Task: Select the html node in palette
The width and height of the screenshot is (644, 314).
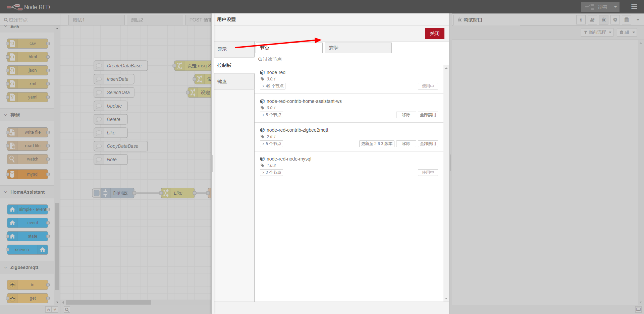Action: coord(28,57)
